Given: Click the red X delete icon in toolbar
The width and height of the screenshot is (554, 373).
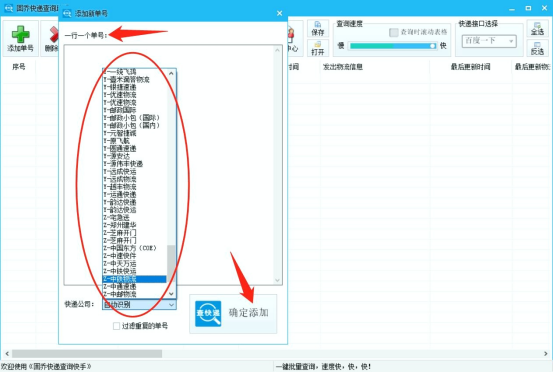Looking at the screenshot, I should [53, 35].
